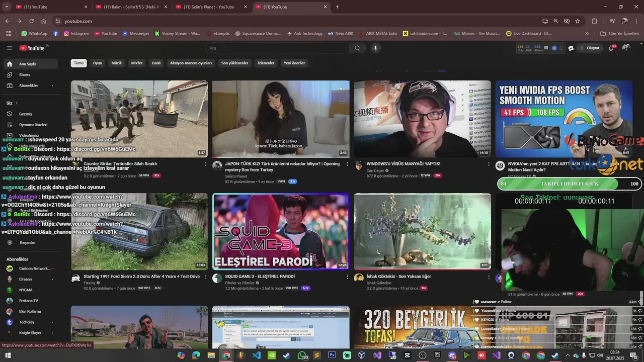This screenshot has width=644, height=362.
Task: Select the Canlı filter chip
Action: coord(156,63)
